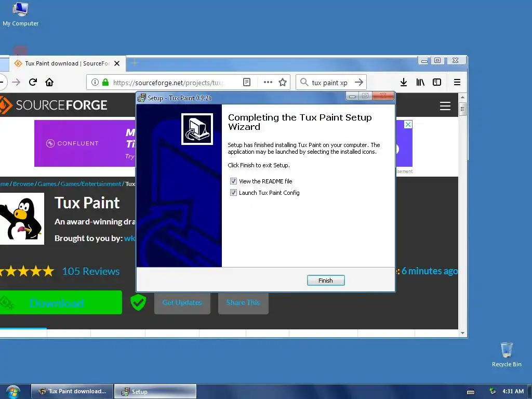The image size is (532, 399).
Task: Click the browser reload button
Action: point(33,82)
